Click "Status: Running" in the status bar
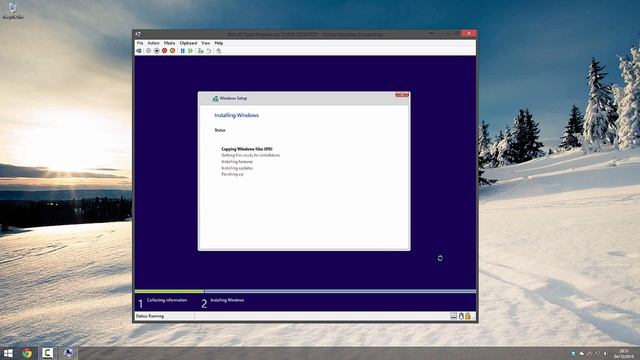The height and width of the screenshot is (360, 640). tap(149, 316)
